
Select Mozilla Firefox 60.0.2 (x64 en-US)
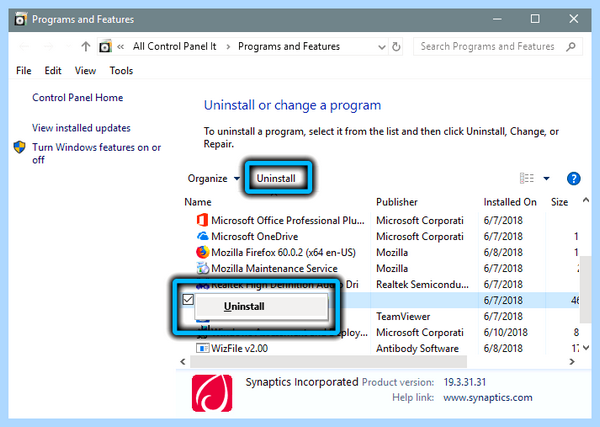[283, 253]
